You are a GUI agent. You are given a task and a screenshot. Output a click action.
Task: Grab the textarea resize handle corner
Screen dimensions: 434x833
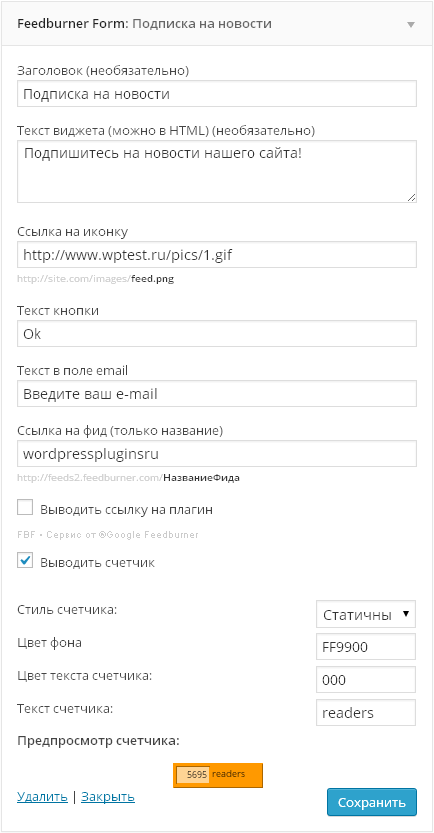click(412, 198)
